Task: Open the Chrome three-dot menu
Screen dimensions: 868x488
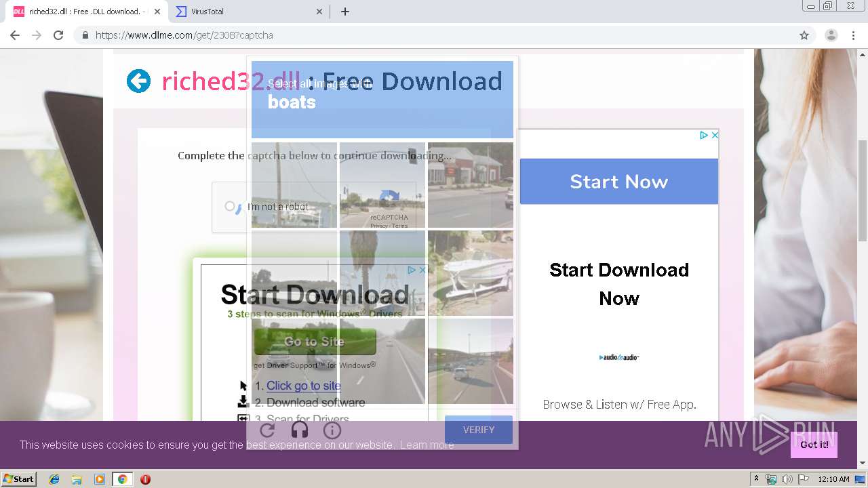Action: pos(853,35)
